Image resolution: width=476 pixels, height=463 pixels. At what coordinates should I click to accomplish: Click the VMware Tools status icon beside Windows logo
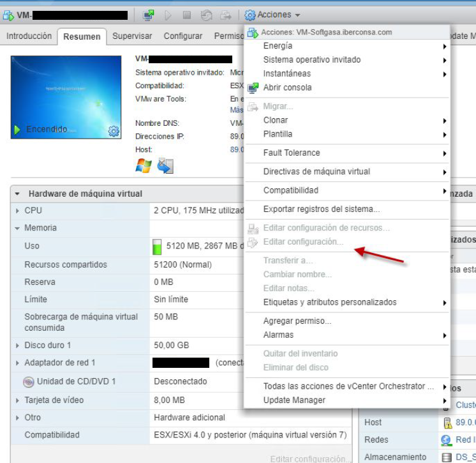pos(165,166)
